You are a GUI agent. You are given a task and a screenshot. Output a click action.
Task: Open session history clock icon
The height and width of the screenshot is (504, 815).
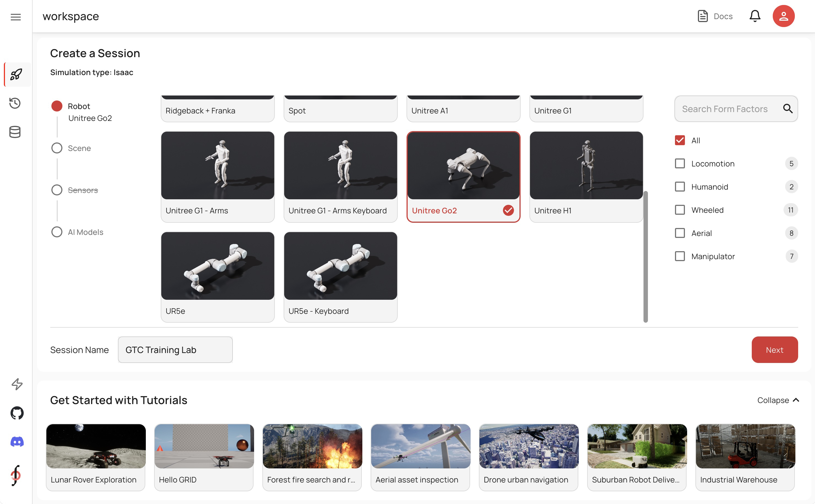click(x=15, y=103)
